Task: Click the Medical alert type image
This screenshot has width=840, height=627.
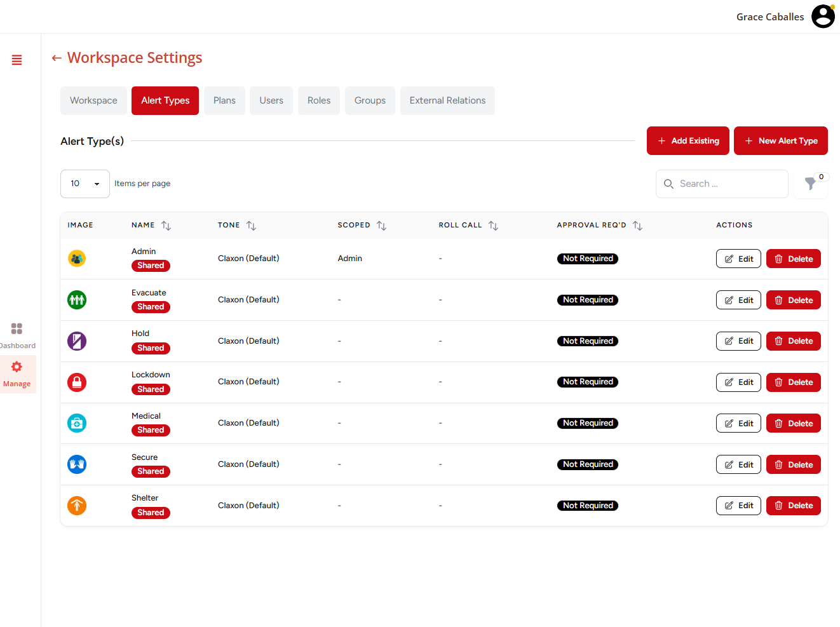Action: pos(77,423)
